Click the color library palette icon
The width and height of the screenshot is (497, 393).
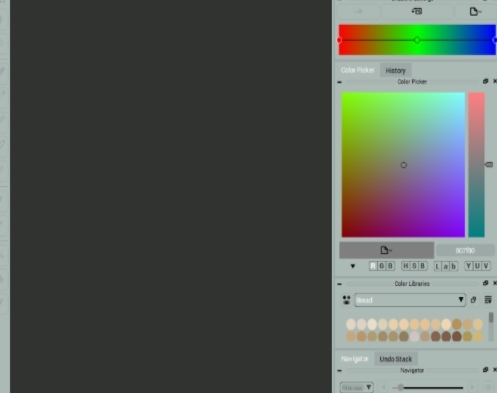[x=347, y=300]
